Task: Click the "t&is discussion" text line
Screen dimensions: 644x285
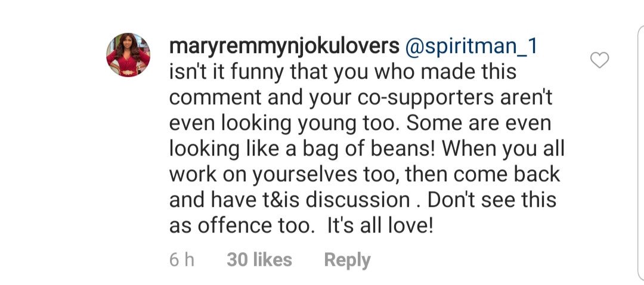Action: [363, 200]
